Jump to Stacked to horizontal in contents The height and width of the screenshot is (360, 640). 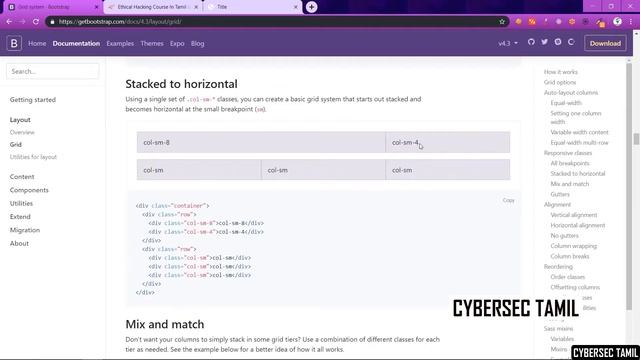[578, 173]
